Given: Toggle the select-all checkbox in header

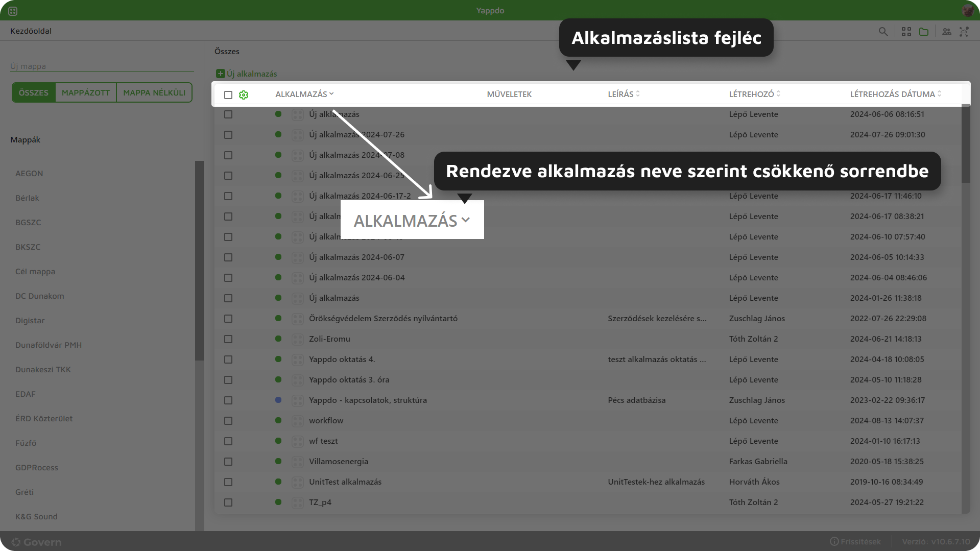Looking at the screenshot, I should click(x=228, y=94).
